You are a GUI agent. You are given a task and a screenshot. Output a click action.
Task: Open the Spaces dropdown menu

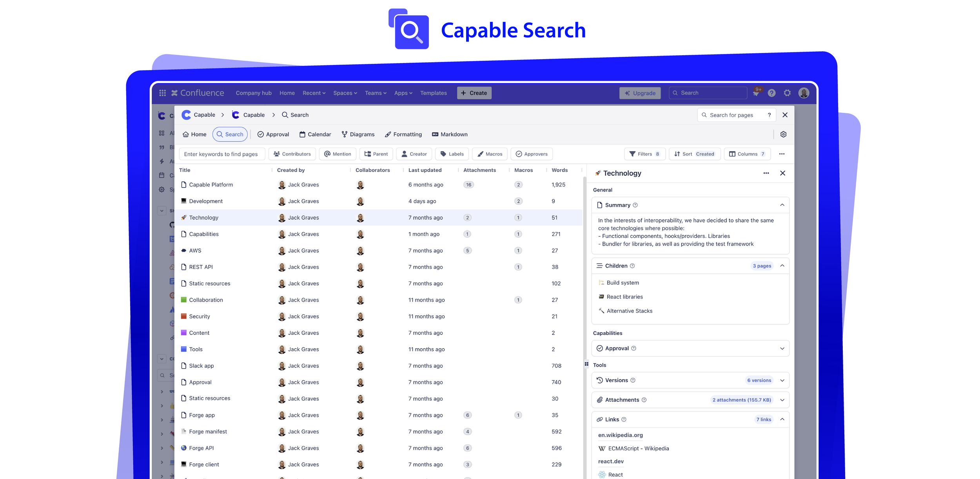point(345,93)
